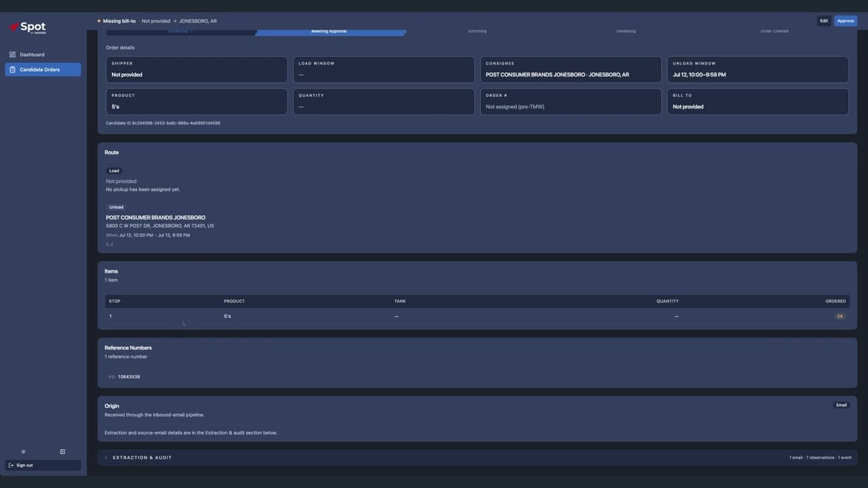The image size is (868, 488).
Task: Click the Load stop badge
Action: tap(114, 171)
